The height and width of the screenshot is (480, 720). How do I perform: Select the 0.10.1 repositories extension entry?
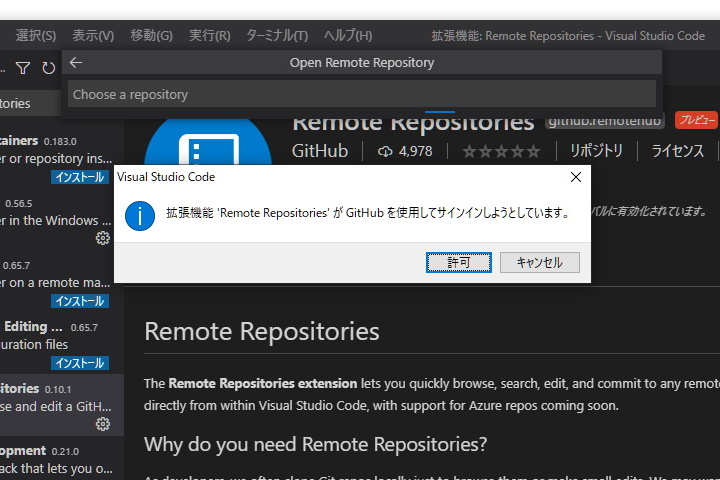(x=62, y=405)
